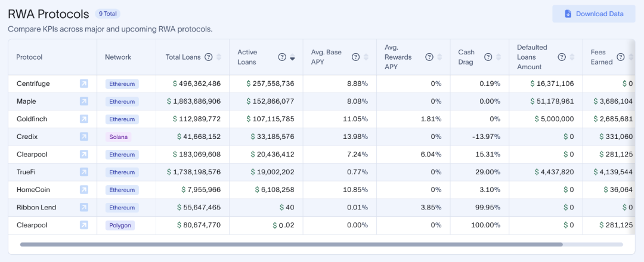Viewport: 644px width, 262px height.
Task: Click the Network column header
Action: coord(118,57)
